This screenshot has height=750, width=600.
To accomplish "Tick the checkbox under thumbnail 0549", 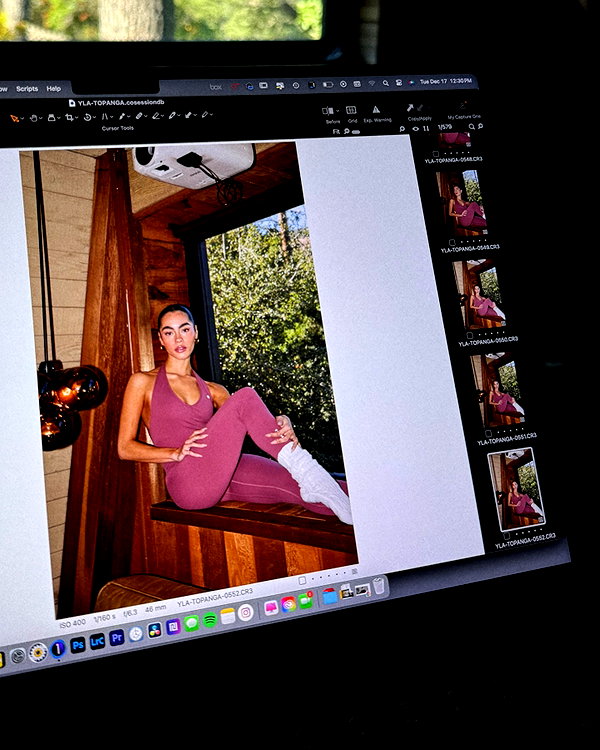I will 452,243.
